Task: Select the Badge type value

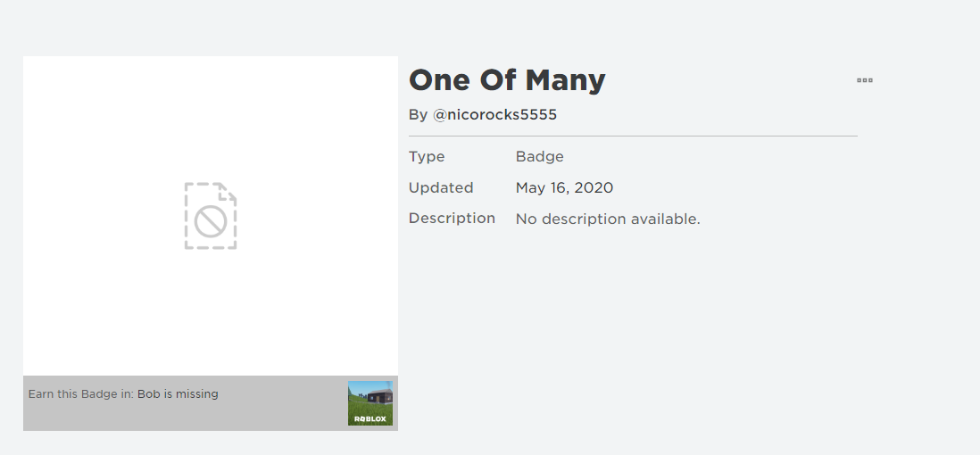Action: (540, 157)
